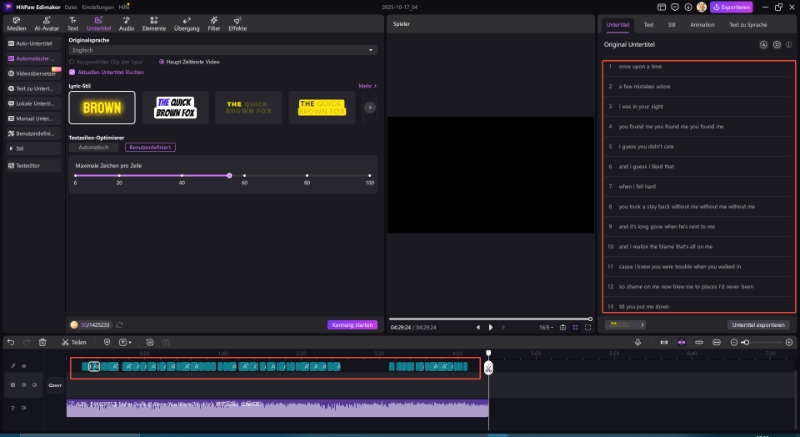Set the max characters slider to 80
This screenshot has width=800, height=437.
[307, 175]
